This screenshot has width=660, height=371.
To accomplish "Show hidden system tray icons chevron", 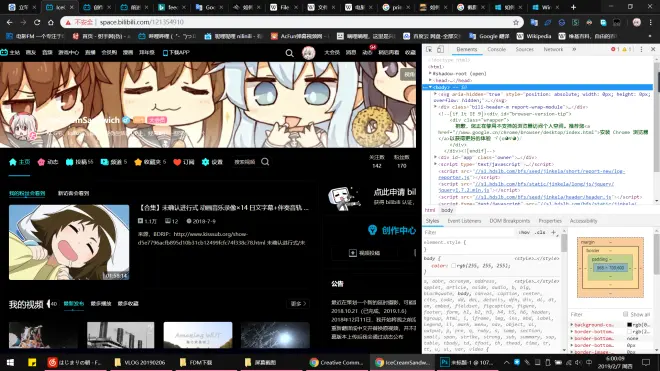I will click(x=506, y=362).
